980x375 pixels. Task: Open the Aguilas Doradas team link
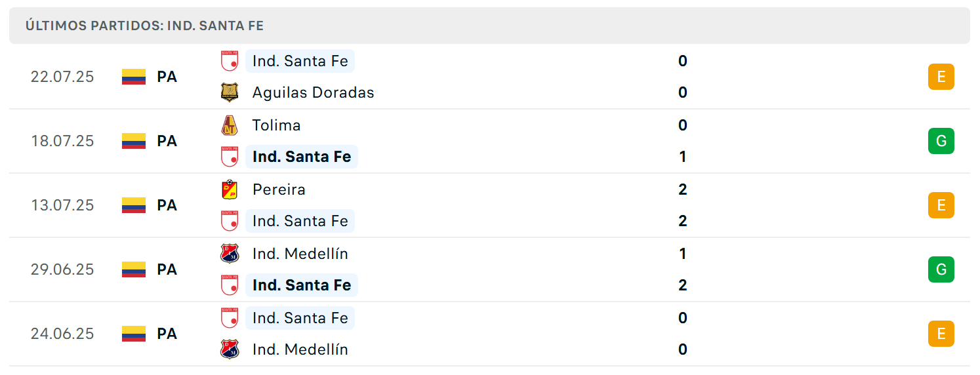click(x=313, y=92)
